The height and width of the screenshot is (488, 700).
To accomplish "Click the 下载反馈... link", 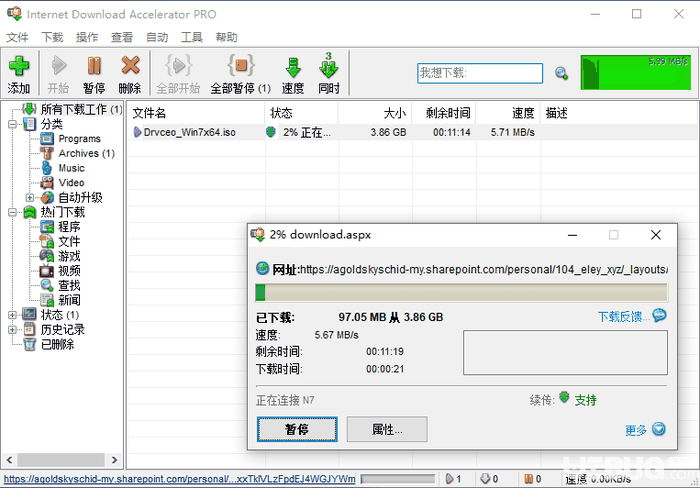I will coord(624,317).
